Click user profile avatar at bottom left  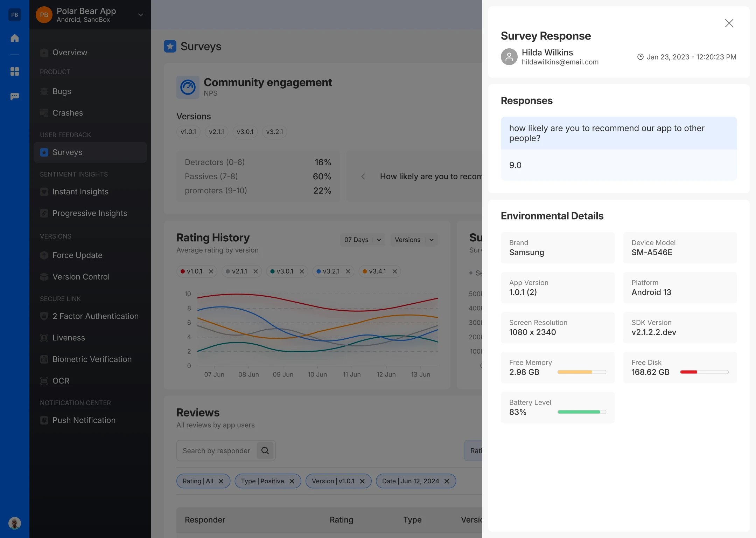click(14, 523)
